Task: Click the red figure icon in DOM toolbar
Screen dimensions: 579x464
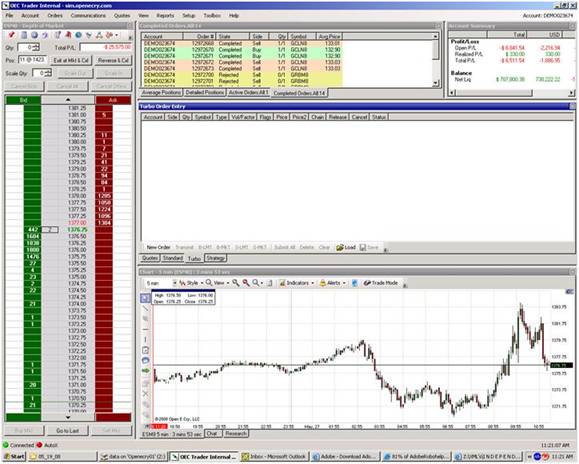Action: point(68,35)
